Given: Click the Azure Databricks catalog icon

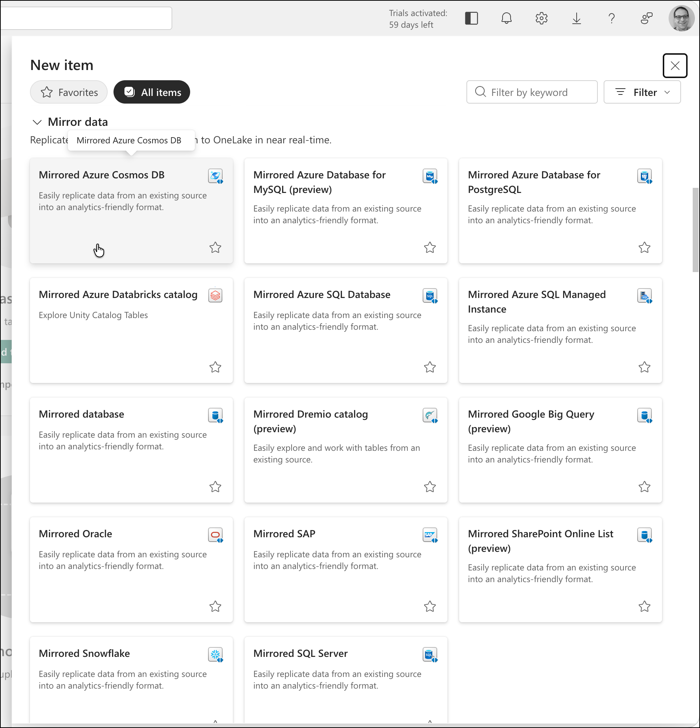Looking at the screenshot, I should [215, 296].
